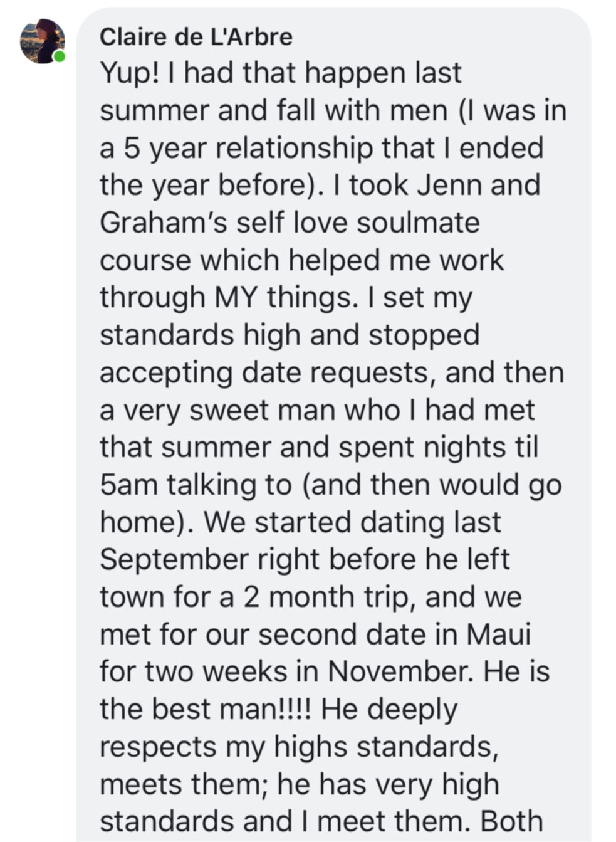Image resolution: width=616 pixels, height=842 pixels.
Task: Click the word "Yup!" in the comment
Action: click(x=130, y=74)
